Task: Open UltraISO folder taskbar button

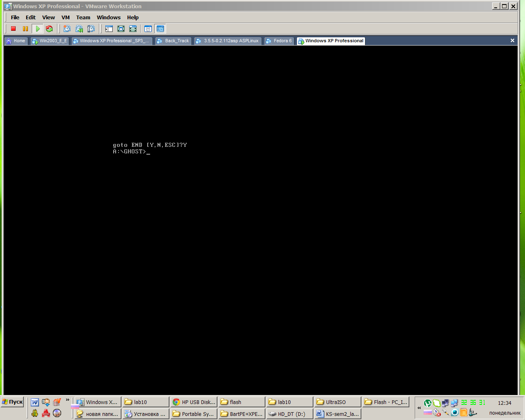Action: (x=338, y=402)
